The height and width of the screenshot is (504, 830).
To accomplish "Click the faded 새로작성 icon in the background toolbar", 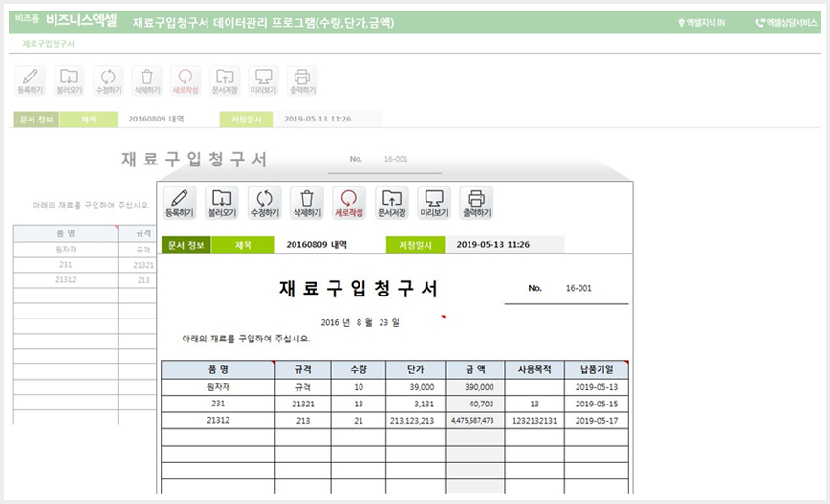I will (186, 81).
